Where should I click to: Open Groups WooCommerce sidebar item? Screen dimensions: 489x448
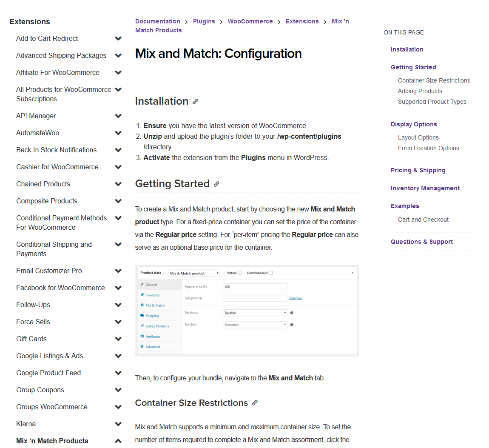click(52, 407)
